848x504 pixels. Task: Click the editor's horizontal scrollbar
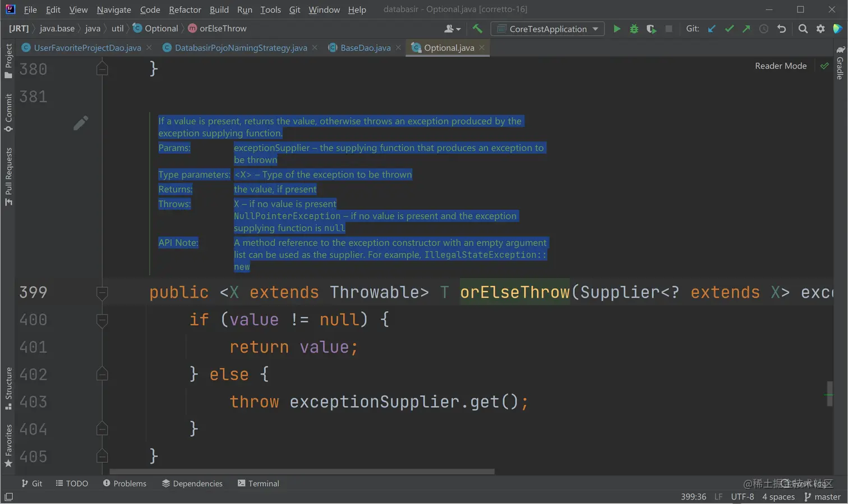302,471
